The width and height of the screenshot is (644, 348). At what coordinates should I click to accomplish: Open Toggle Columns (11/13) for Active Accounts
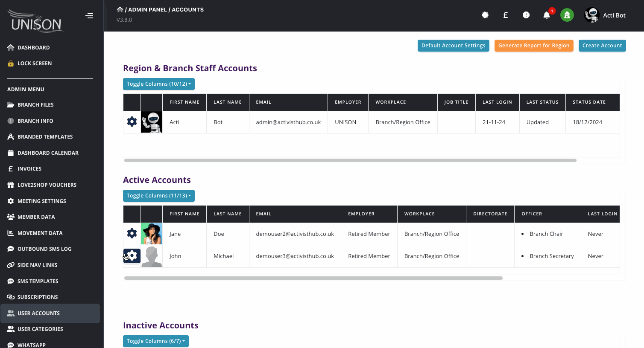tap(158, 196)
